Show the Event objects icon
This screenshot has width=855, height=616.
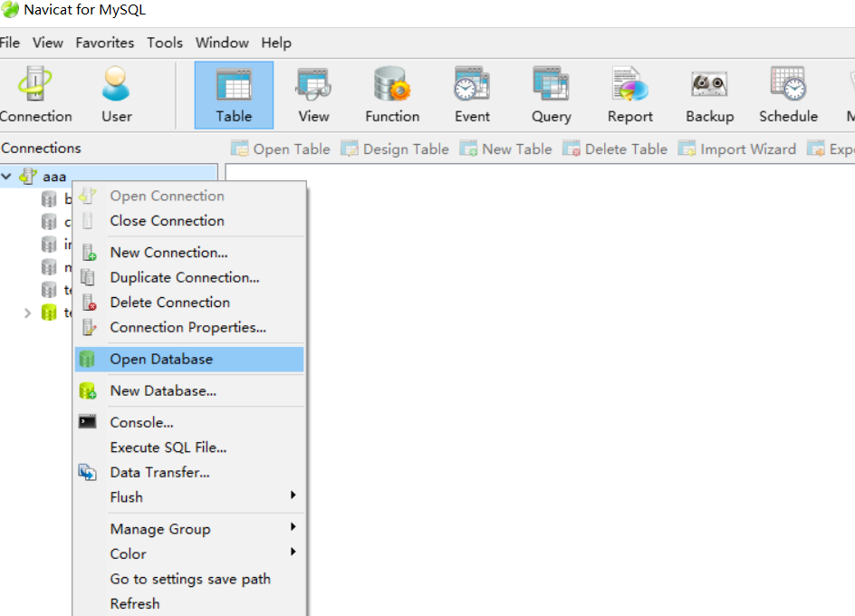[x=472, y=83]
